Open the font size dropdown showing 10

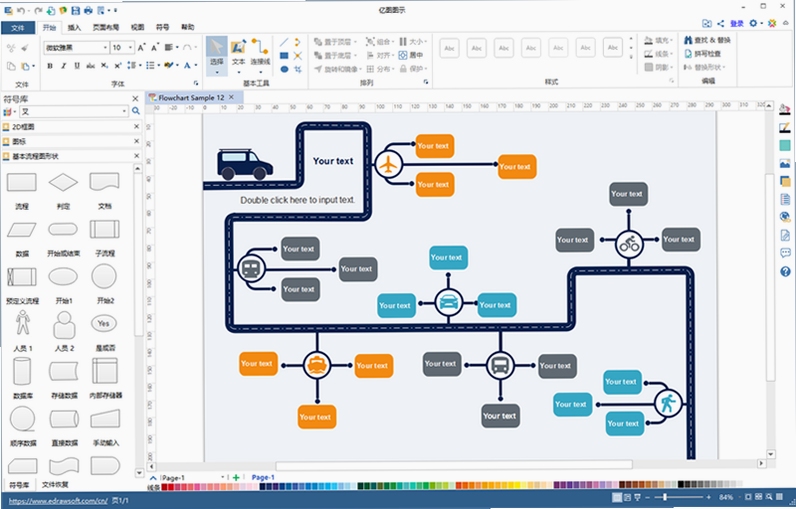[130, 48]
